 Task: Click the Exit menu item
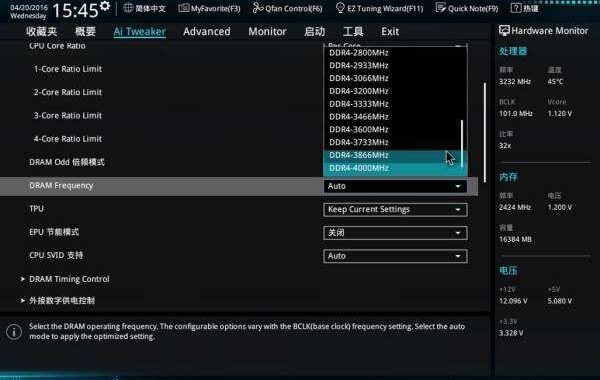click(x=390, y=31)
